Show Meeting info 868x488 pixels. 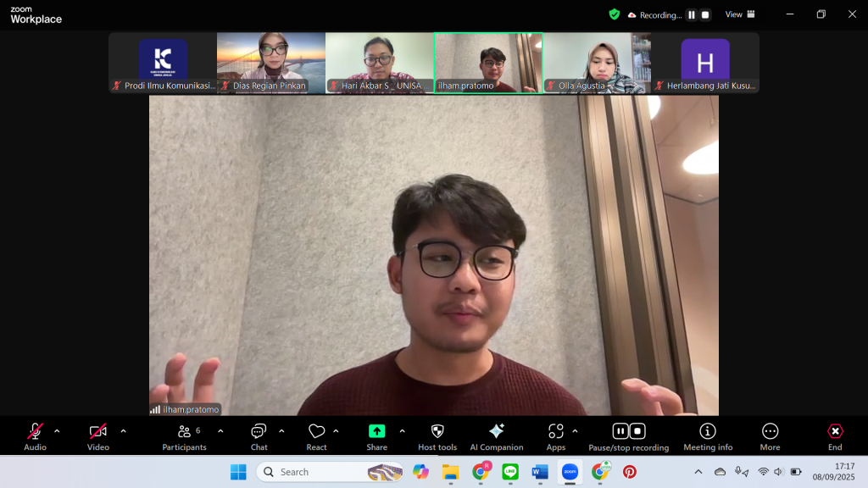[708, 435]
